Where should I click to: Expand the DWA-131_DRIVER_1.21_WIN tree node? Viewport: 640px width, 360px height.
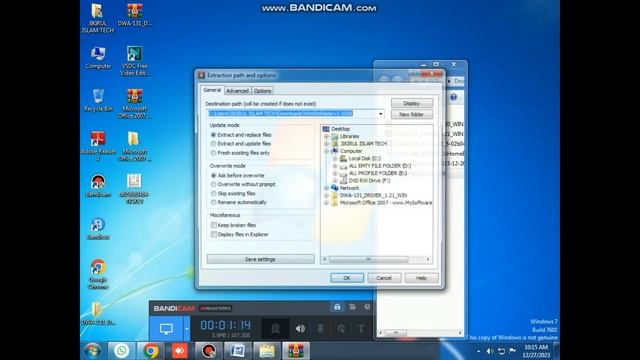[327, 195]
